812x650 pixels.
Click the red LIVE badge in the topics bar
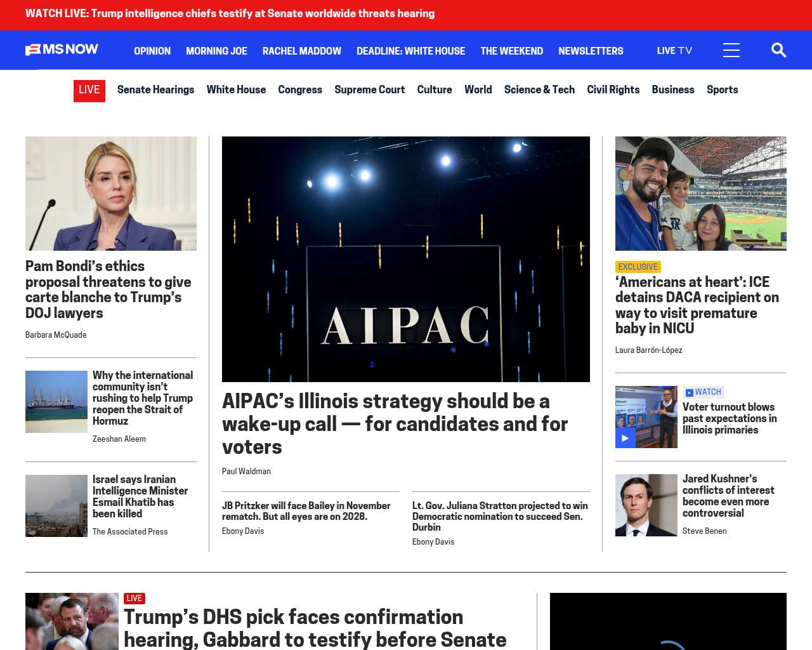(89, 90)
